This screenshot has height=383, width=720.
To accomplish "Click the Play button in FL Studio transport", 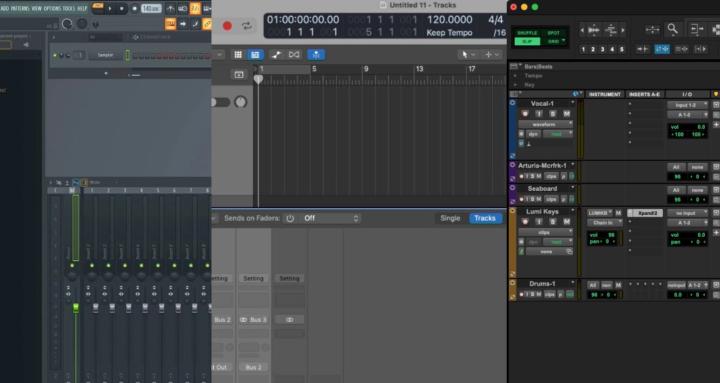I will coord(110,8).
